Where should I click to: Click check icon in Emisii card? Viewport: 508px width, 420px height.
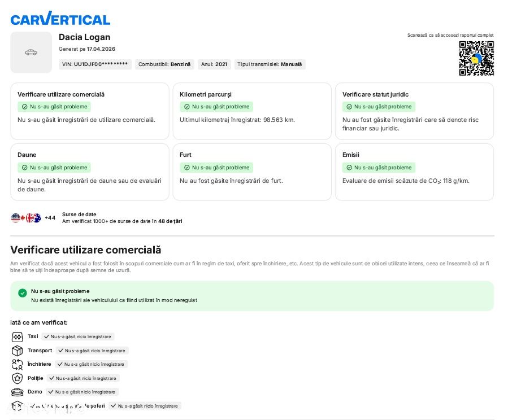pyautogui.click(x=349, y=168)
